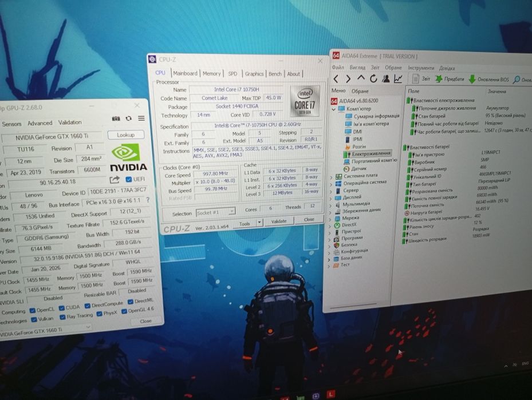Toggle the OpenCL checkbox
Image resolution: width=532 pixels, height=400 pixels.
[x=33, y=310]
